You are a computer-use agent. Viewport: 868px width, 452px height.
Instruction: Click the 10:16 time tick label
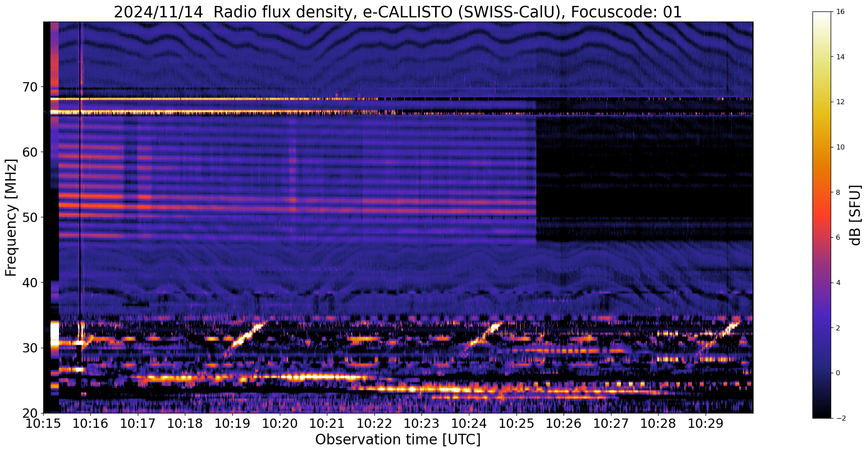90,424
